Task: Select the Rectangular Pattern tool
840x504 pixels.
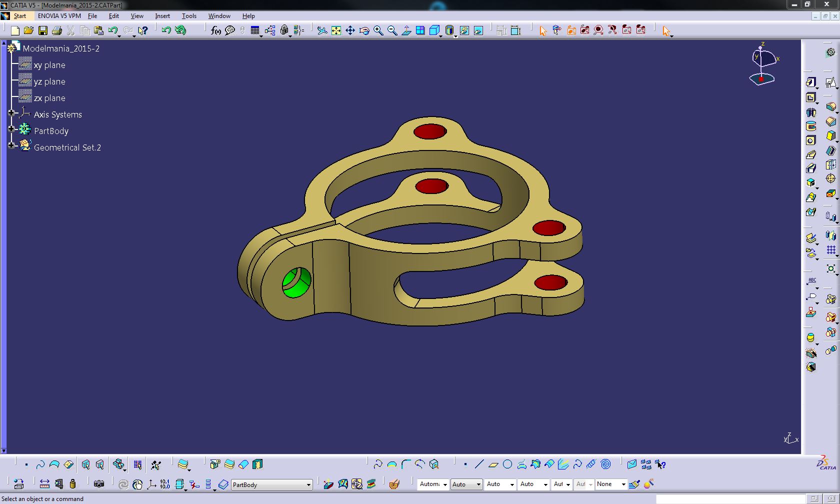Action: [831, 250]
